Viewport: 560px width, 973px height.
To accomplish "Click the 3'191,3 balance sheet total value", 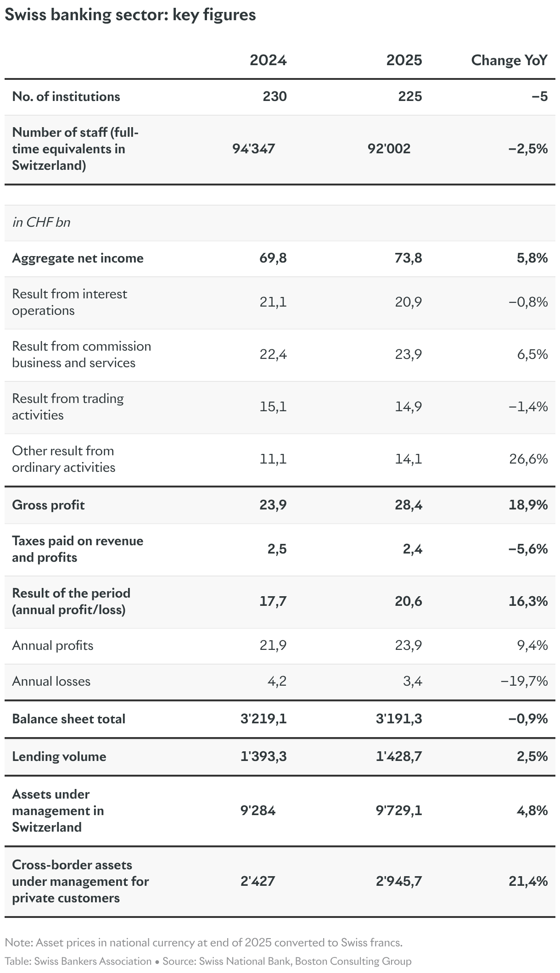I will click(399, 719).
